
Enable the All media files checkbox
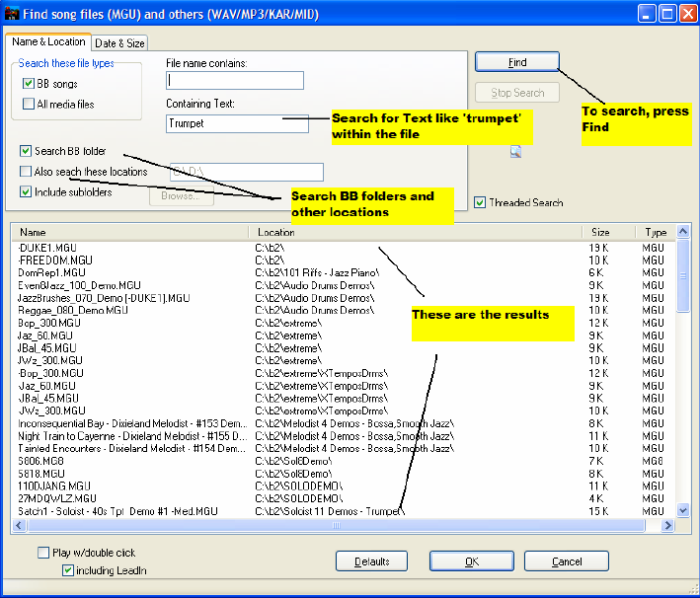pyautogui.click(x=29, y=104)
